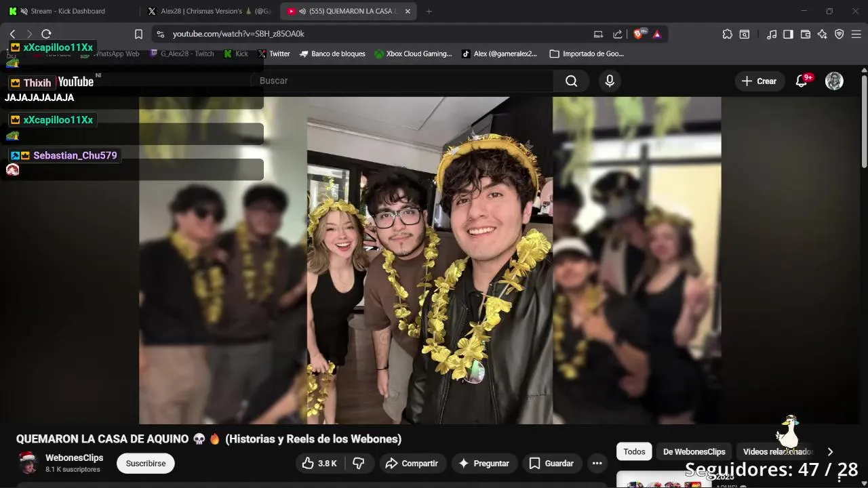Click chat username Thixih

click(37, 83)
